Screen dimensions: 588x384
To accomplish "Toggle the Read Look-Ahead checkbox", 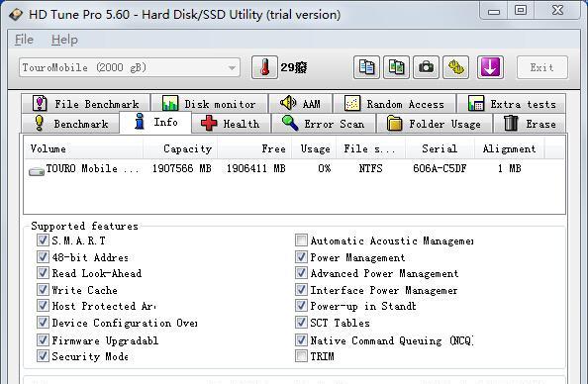I will pos(43,272).
